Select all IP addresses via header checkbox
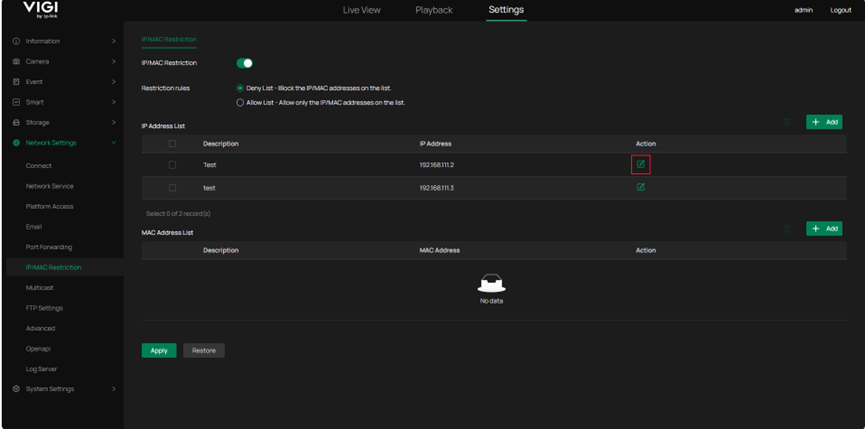 coord(172,143)
